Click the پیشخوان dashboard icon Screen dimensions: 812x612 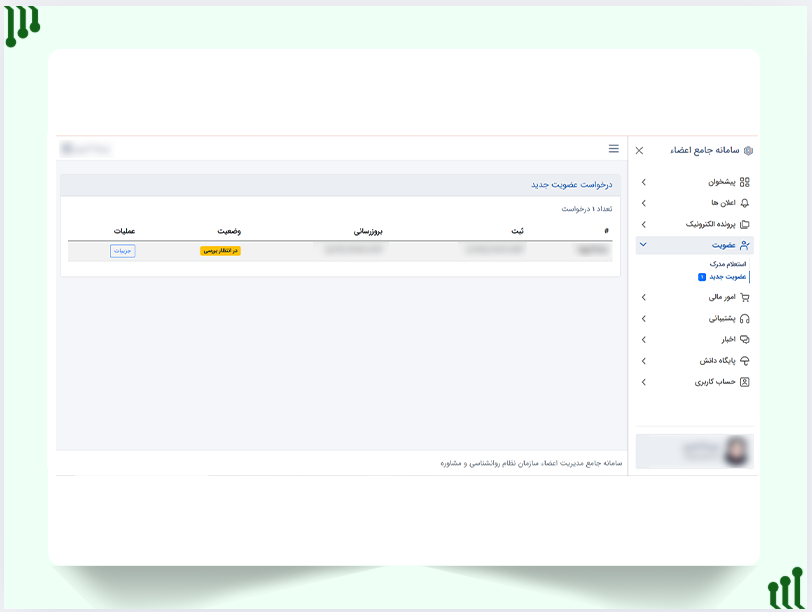745,182
